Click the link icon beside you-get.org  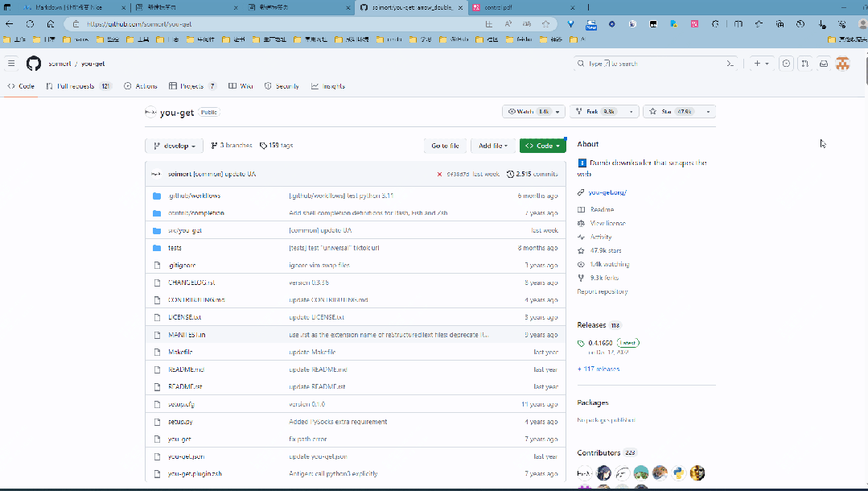581,192
